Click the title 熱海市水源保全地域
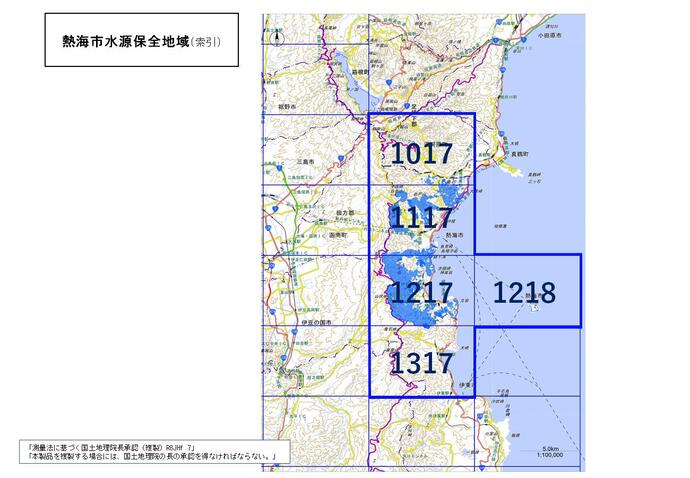Image resolution: width=690 pixels, height=478 pixels. [x=125, y=41]
